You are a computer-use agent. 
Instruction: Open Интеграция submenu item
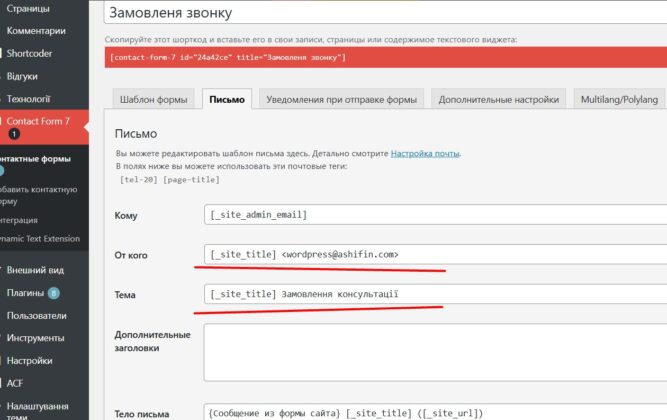(x=20, y=220)
